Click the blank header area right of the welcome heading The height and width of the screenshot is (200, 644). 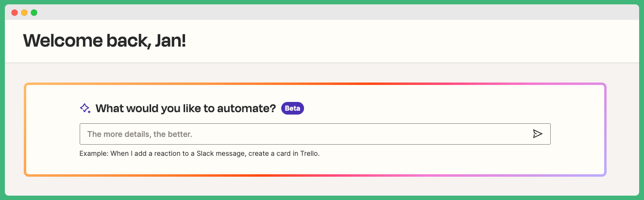tap(413, 41)
